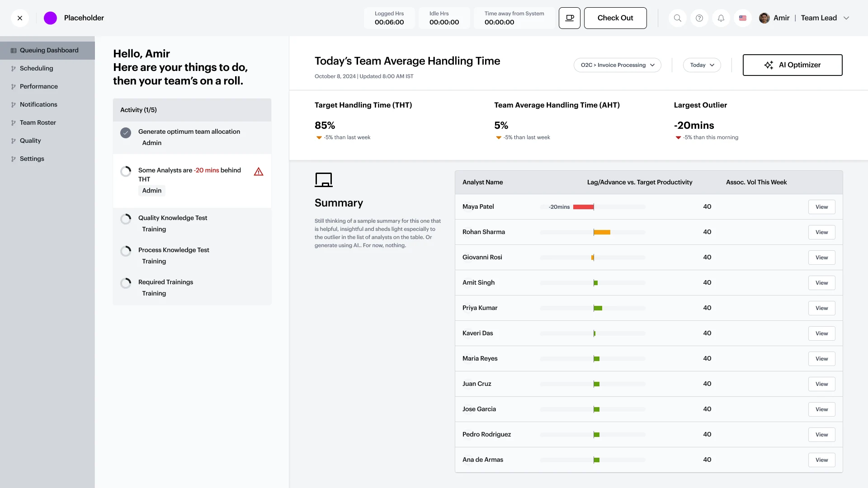Click Analyst Name column header
This screenshot has height=488, width=868.
tap(483, 183)
